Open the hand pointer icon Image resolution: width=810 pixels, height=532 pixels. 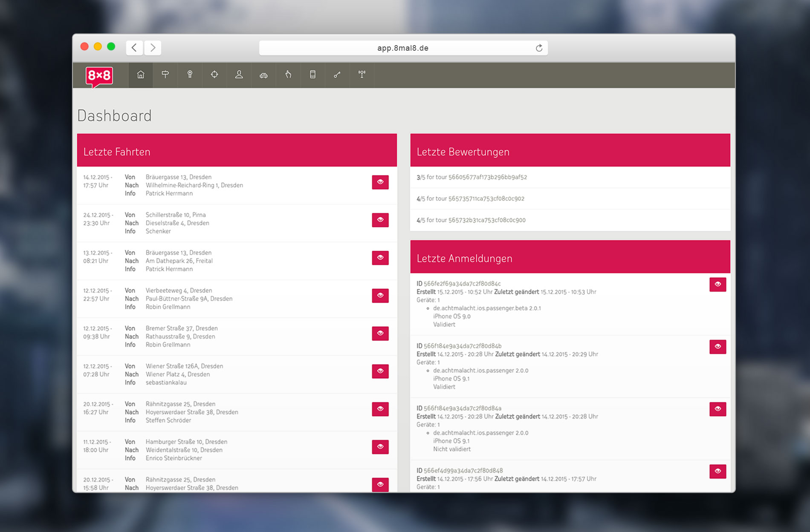[x=288, y=75]
